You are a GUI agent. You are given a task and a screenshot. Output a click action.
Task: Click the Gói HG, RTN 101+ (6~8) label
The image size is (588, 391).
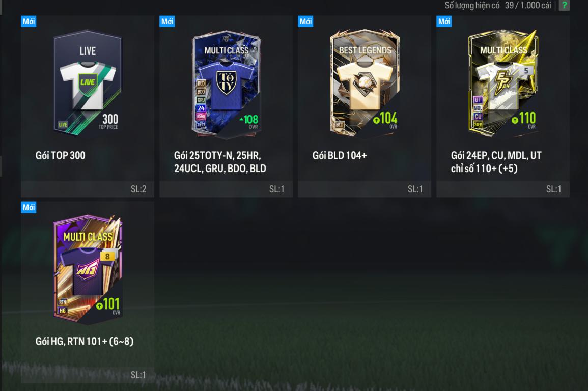(x=85, y=342)
